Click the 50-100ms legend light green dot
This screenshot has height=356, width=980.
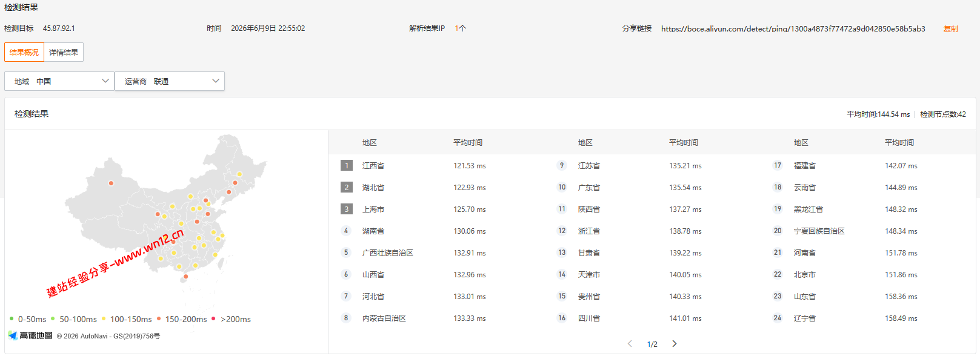(x=53, y=318)
